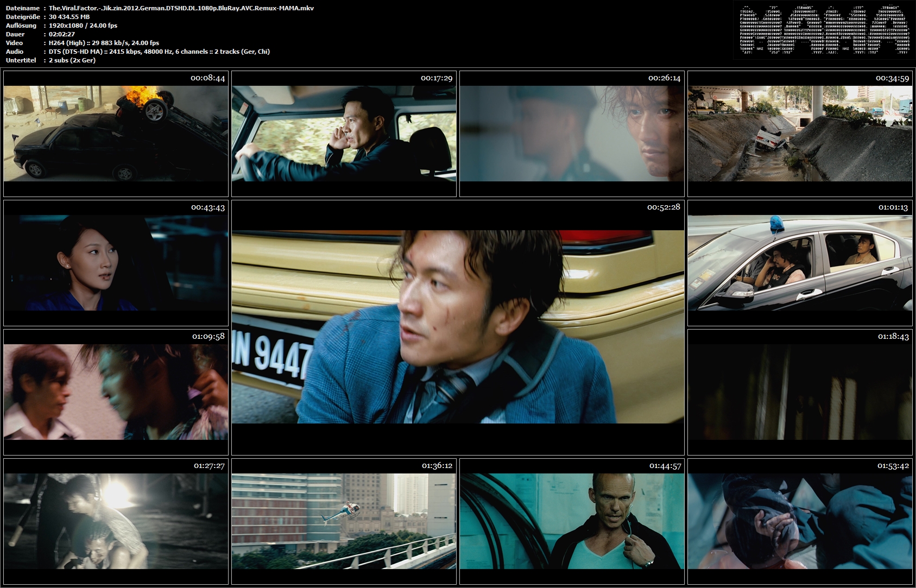Click the Dateiname label
The image size is (916, 588).
[23, 8]
